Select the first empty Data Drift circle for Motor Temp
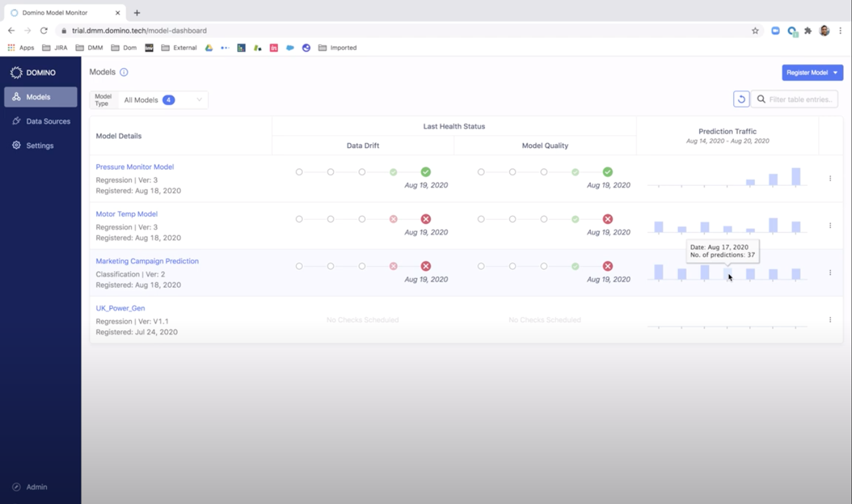 [299, 219]
